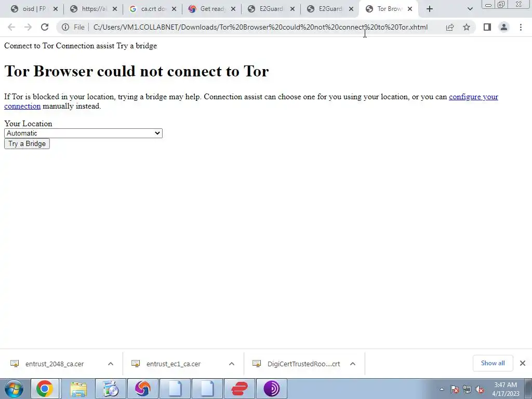Open the red app icon in taskbar
This screenshot has height=399, width=532.
(x=240, y=389)
